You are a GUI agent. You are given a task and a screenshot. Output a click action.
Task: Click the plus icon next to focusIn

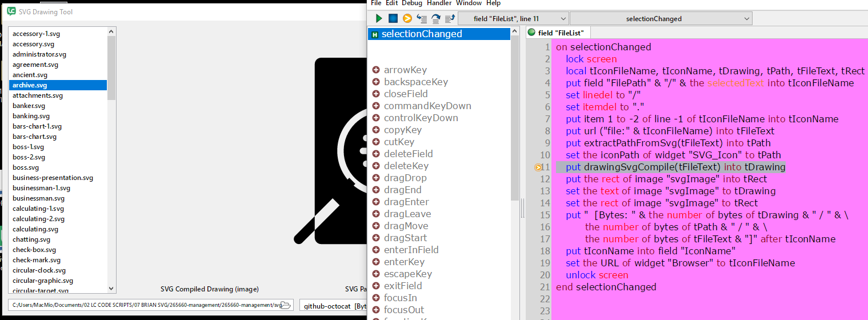[376, 298]
